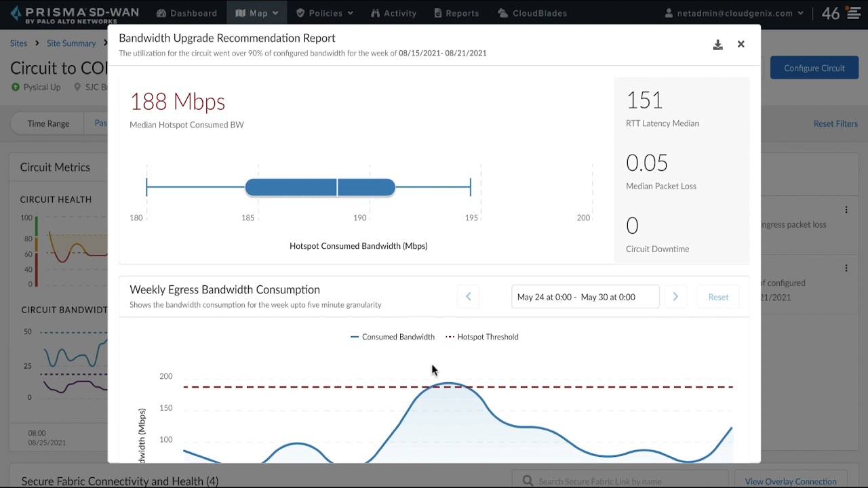Click the View Overlay Connection button

[x=791, y=481]
